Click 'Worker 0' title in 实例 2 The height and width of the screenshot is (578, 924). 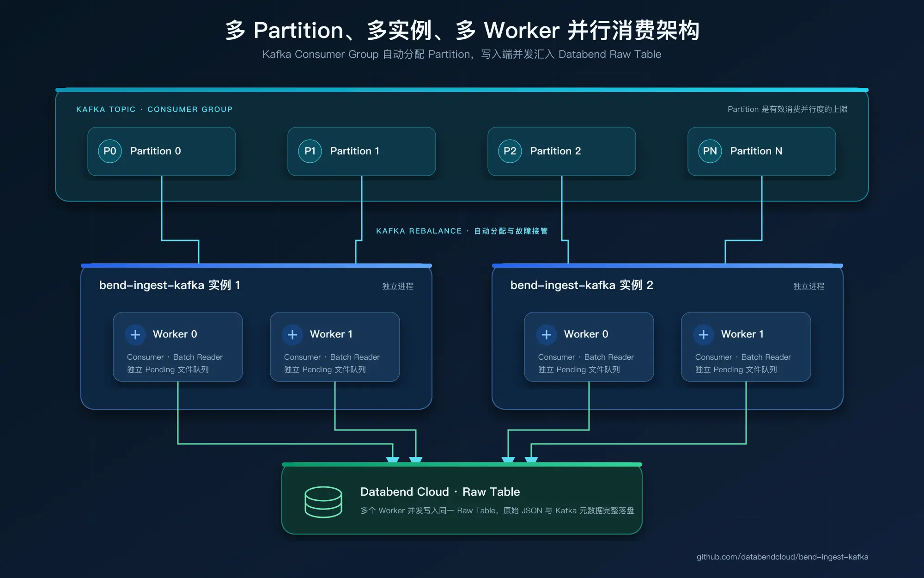(586, 334)
